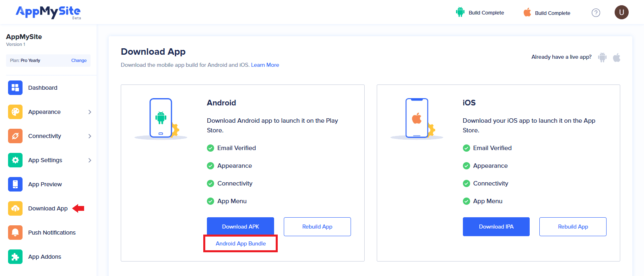Change the Pro Yearly plan
The width and height of the screenshot is (644, 276).
point(79,60)
